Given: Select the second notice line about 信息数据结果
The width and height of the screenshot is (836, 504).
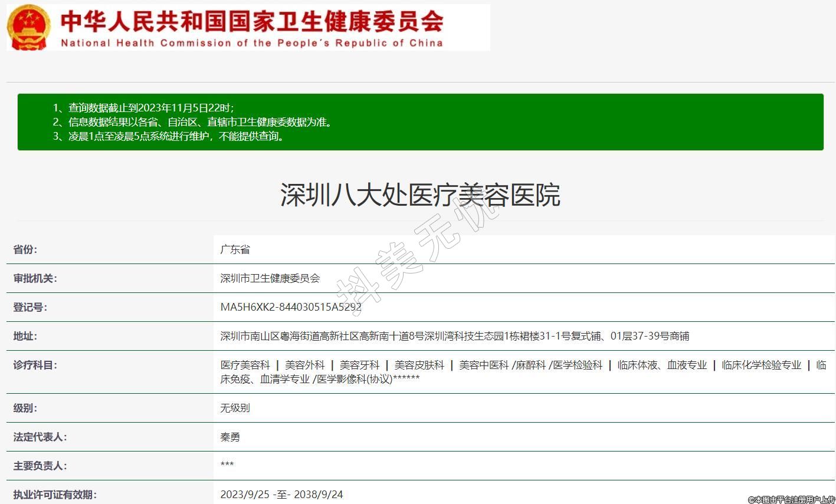Looking at the screenshot, I should coord(193,122).
